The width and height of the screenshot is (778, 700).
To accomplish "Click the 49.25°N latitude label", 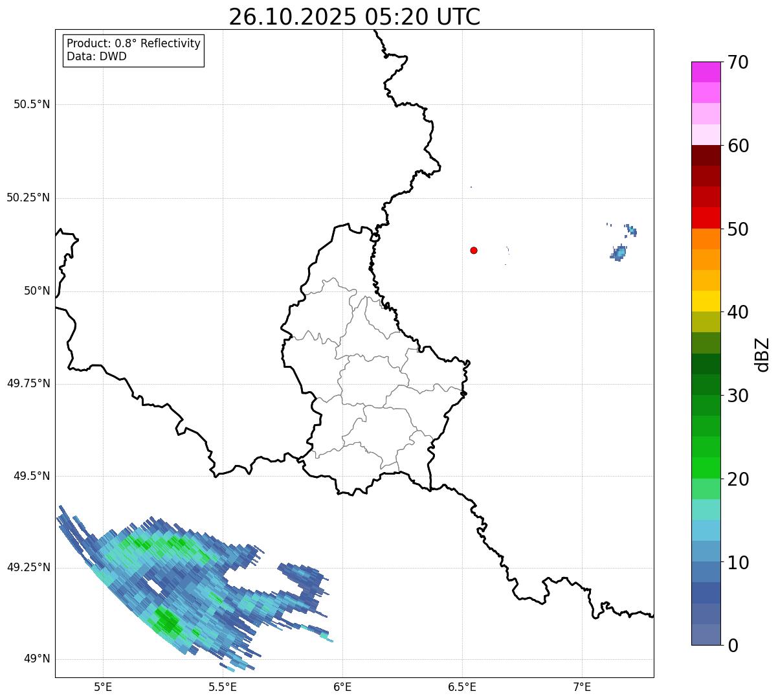I will [x=28, y=567].
